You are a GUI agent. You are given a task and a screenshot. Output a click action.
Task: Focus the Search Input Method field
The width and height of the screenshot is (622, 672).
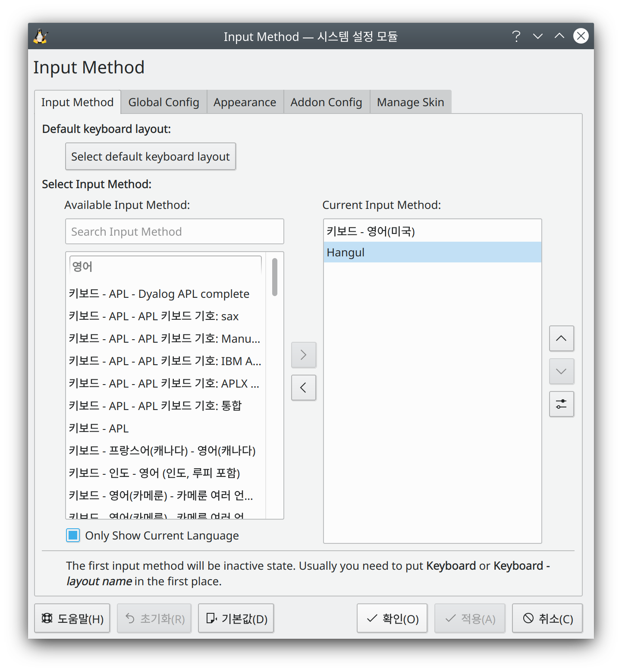tap(175, 231)
